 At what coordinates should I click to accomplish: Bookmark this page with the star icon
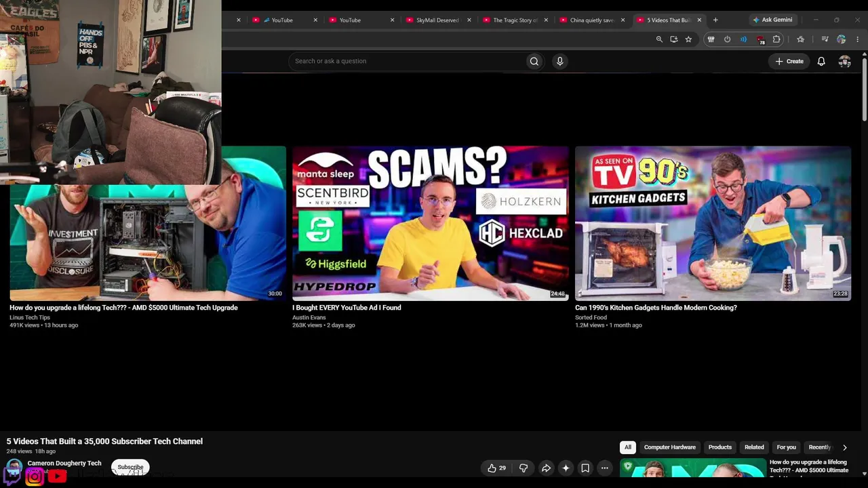coord(688,39)
